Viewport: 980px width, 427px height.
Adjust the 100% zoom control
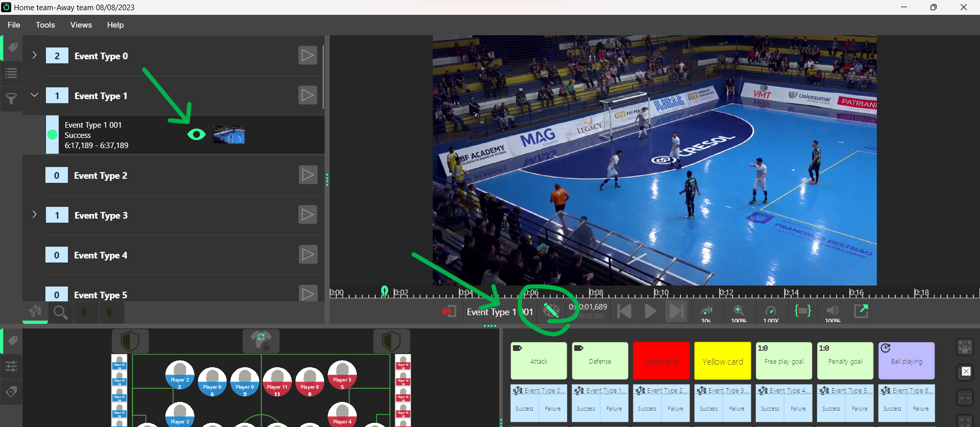(x=739, y=313)
